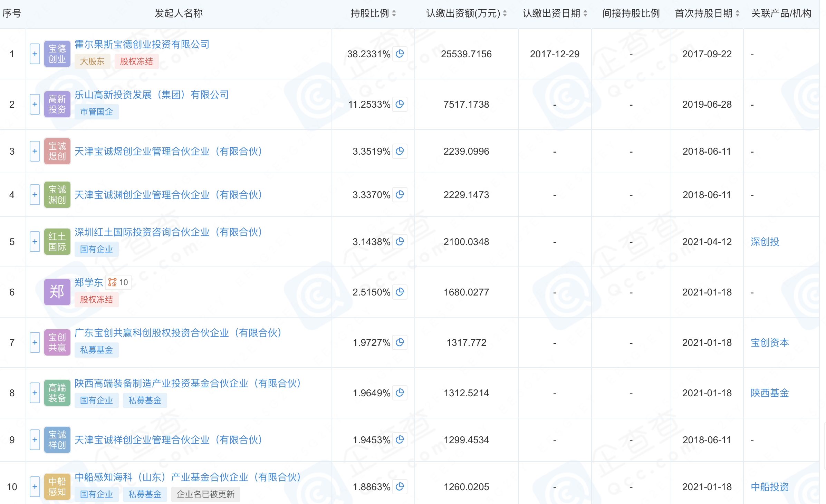Click 市管国企 tag under 乐山高新投资

coord(96,112)
